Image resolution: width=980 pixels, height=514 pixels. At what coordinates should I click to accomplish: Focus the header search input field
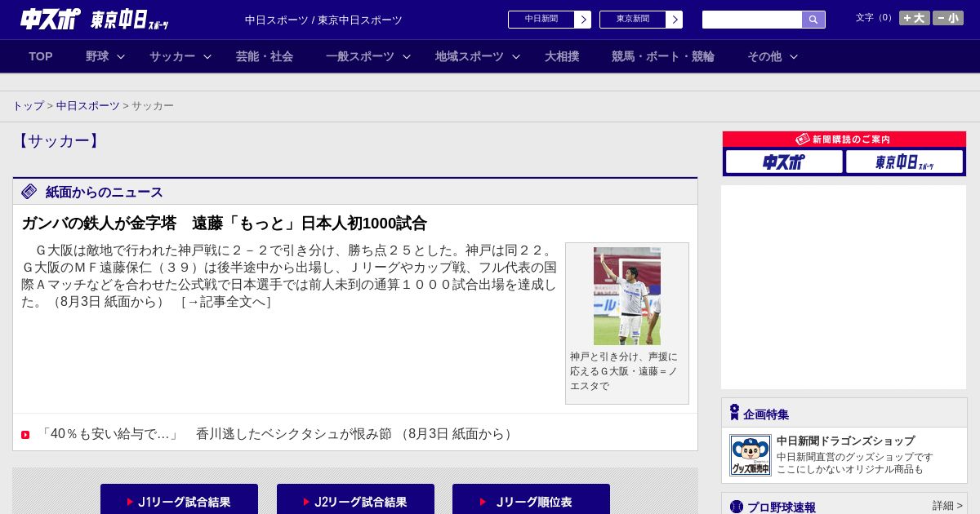(x=752, y=20)
